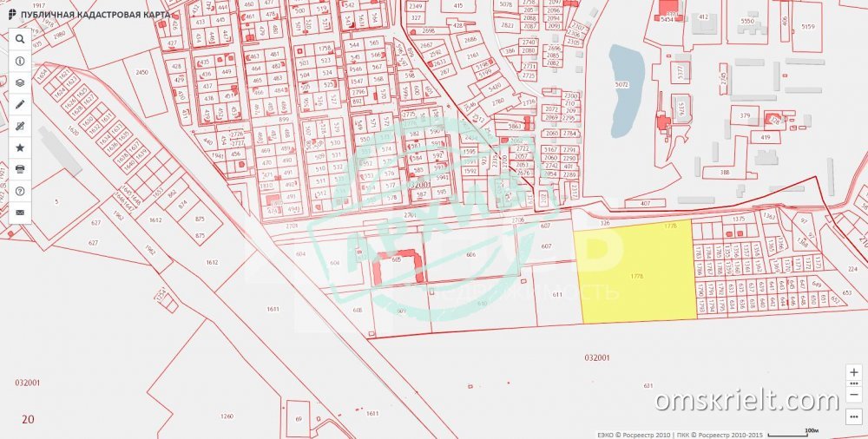Open favorites with the star icon
The width and height of the screenshot is (868, 439).
point(20,147)
